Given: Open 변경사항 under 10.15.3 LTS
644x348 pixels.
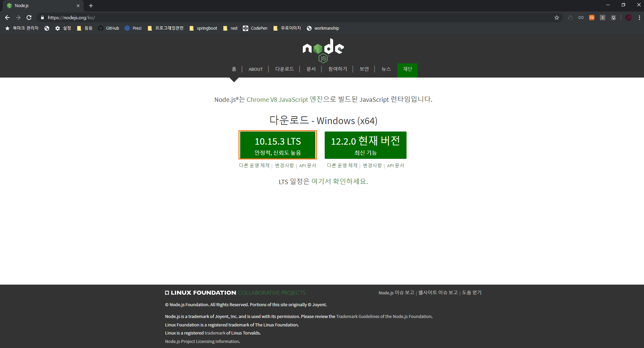Looking at the screenshot, I should point(284,166).
